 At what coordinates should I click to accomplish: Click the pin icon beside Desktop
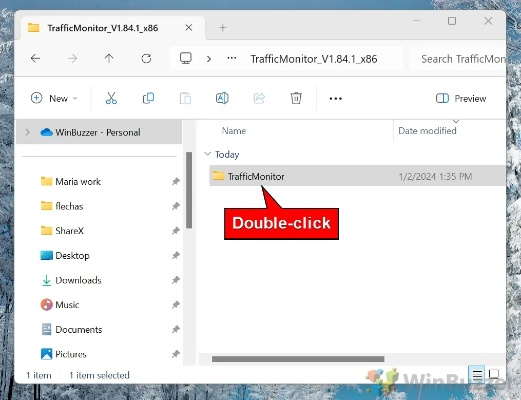pos(176,256)
